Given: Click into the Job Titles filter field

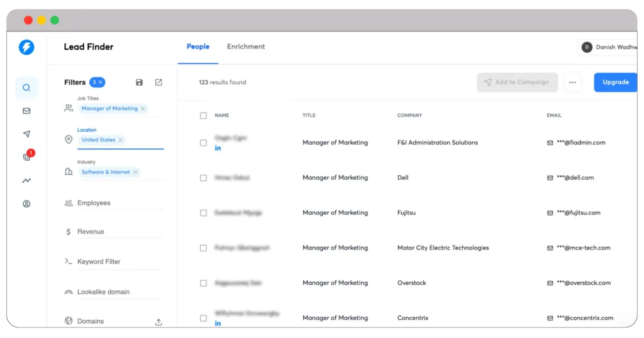Looking at the screenshot, I should [x=120, y=109].
